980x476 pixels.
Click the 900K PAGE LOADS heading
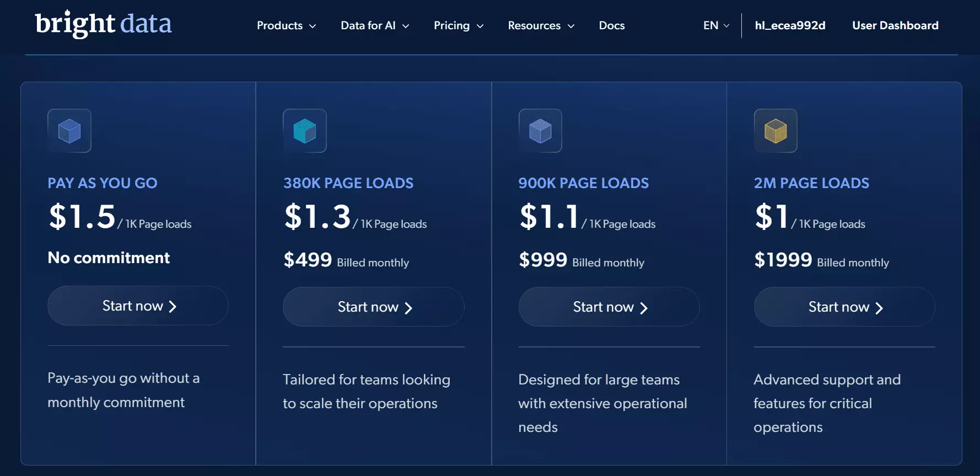pos(584,183)
